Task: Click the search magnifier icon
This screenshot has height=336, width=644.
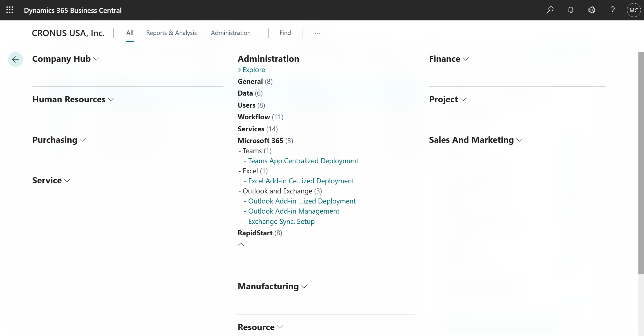Action: tap(550, 10)
